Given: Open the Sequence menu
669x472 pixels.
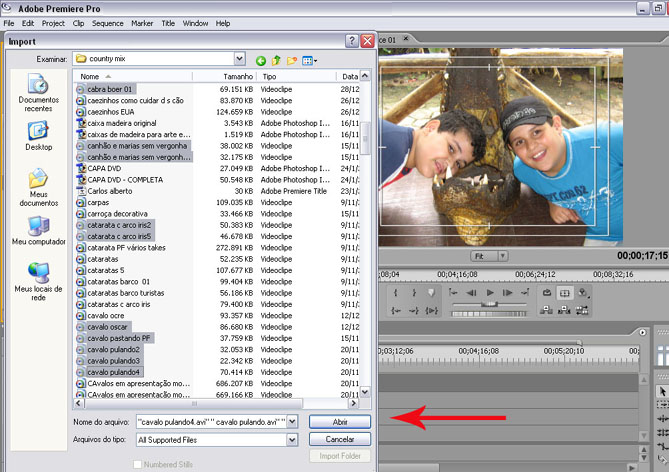Looking at the screenshot, I should coord(107,23).
